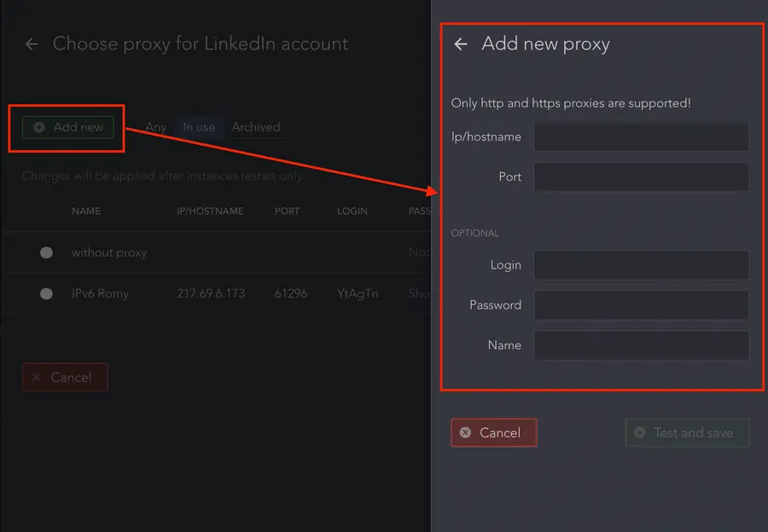Click the back arrow beside Choose proxy title
768x532 pixels.
(31, 43)
